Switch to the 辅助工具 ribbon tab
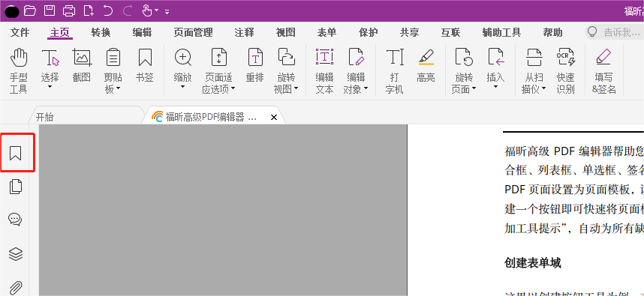 501,32
